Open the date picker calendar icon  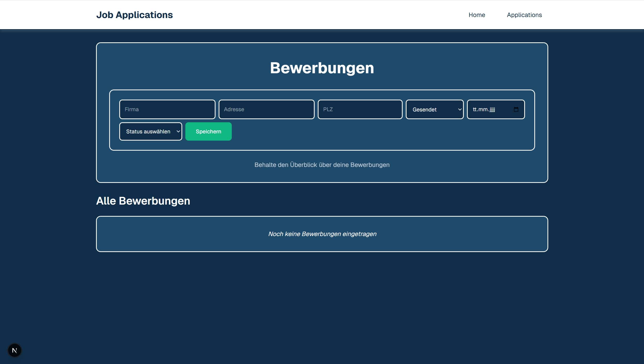point(515,109)
